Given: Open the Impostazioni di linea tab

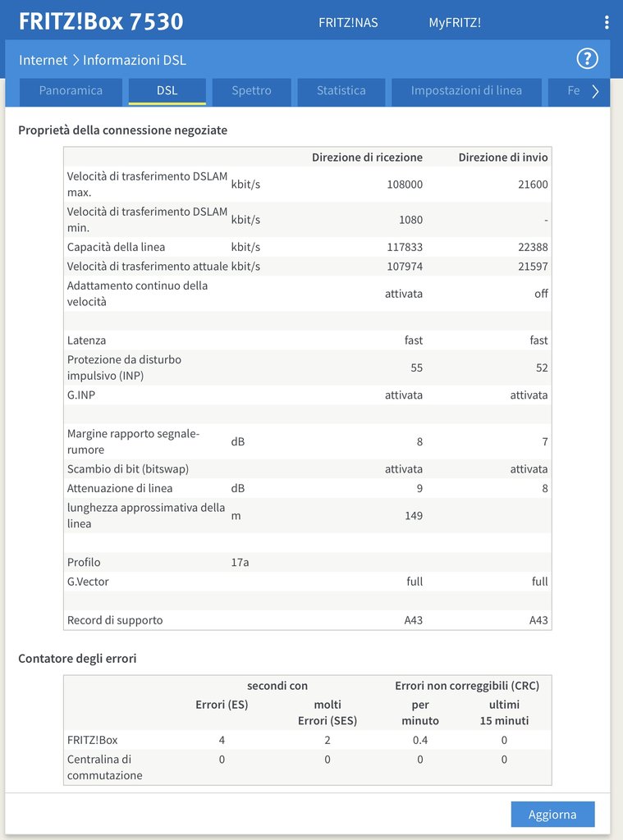Looking at the screenshot, I should 466,91.
